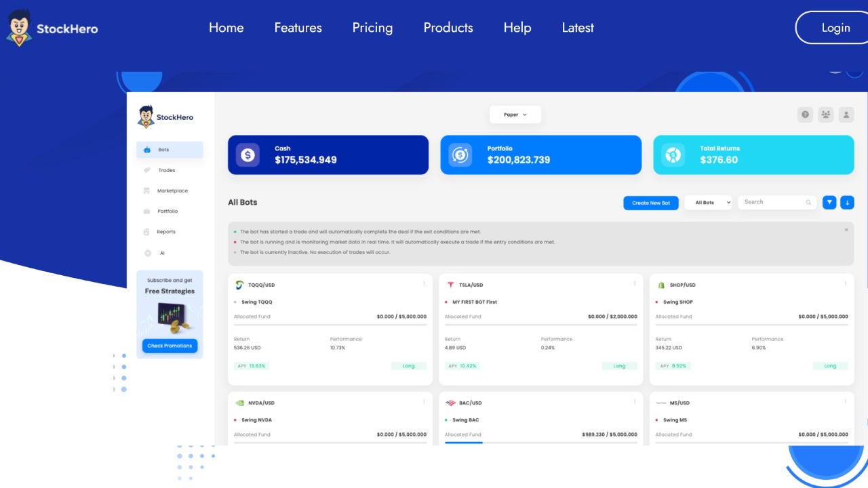Click the Check Promotions button

tap(170, 346)
